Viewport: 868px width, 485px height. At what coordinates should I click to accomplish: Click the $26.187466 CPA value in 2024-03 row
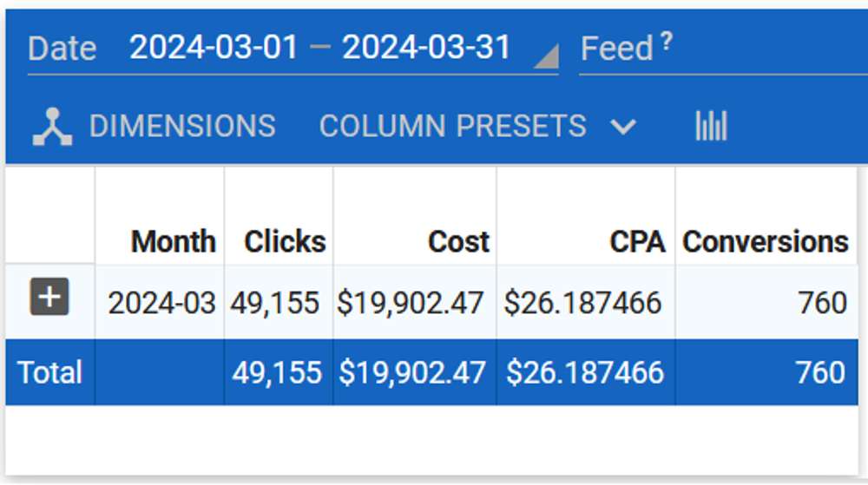point(582,303)
